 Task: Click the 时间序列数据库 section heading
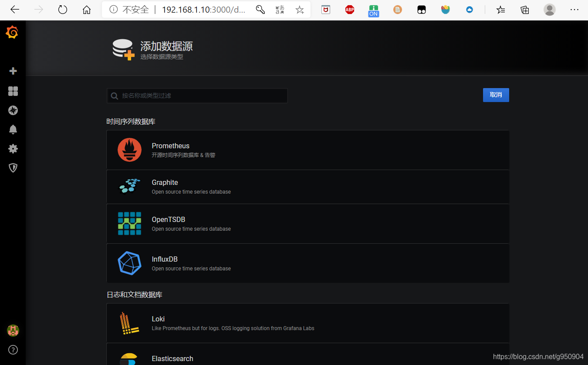pyautogui.click(x=131, y=122)
